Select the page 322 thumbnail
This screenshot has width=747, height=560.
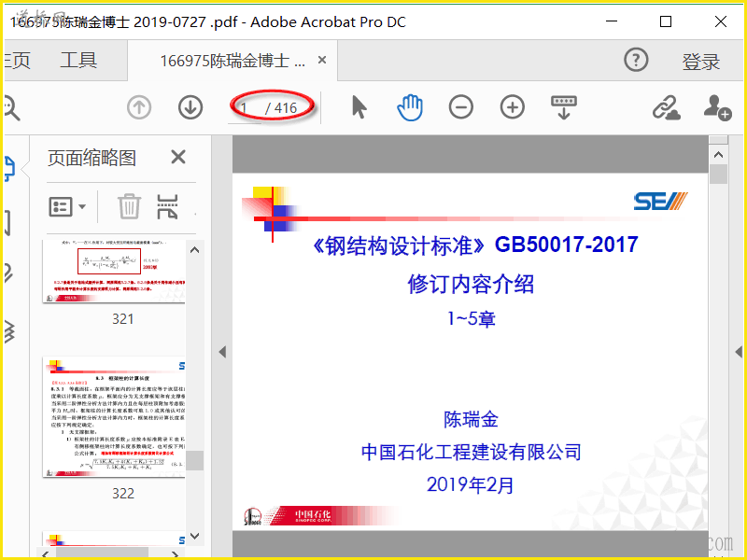coord(114,416)
